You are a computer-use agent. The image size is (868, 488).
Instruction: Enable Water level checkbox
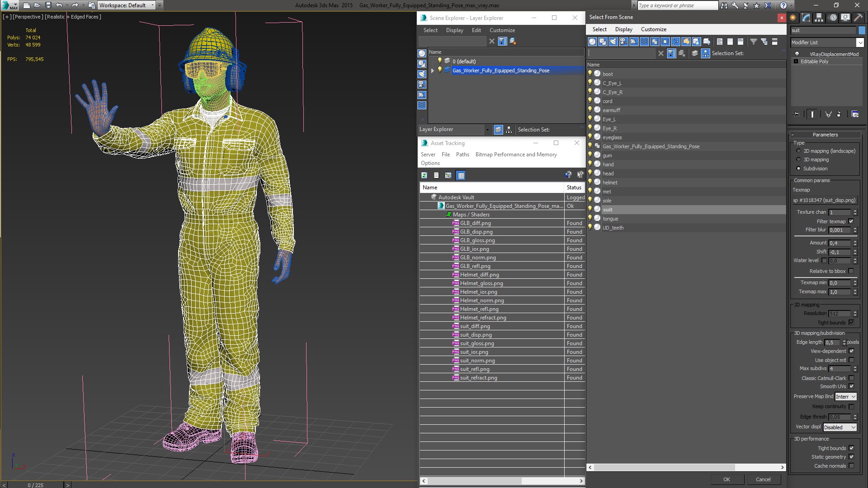(x=824, y=261)
